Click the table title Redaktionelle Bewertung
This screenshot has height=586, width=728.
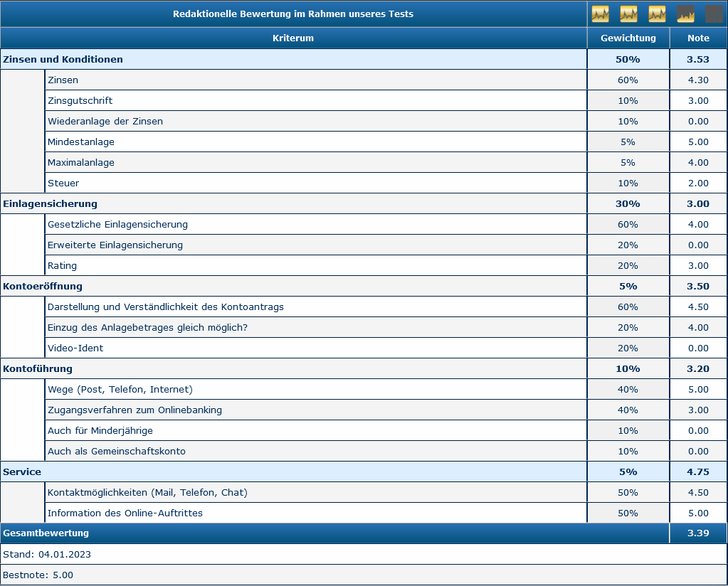point(293,14)
